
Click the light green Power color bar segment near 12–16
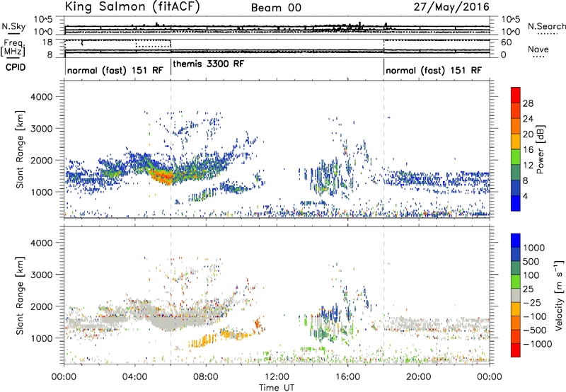tap(516, 157)
